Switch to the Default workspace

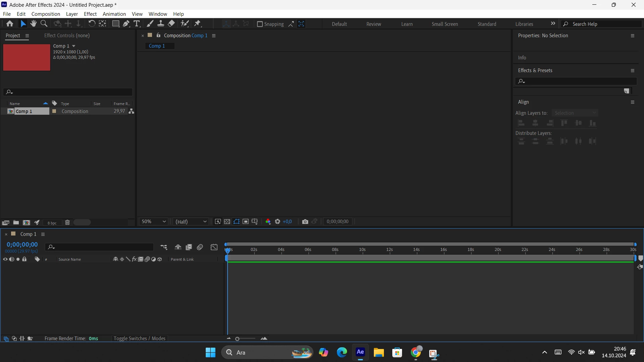[x=339, y=24]
